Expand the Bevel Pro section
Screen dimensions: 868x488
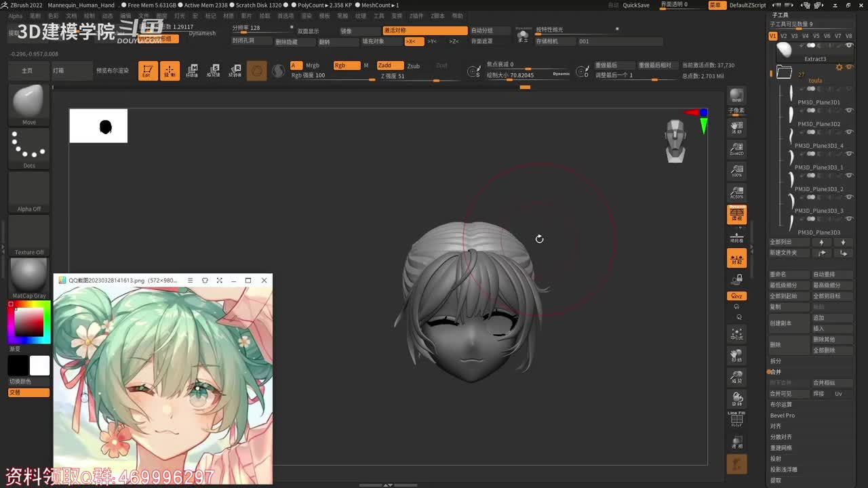[782, 415]
